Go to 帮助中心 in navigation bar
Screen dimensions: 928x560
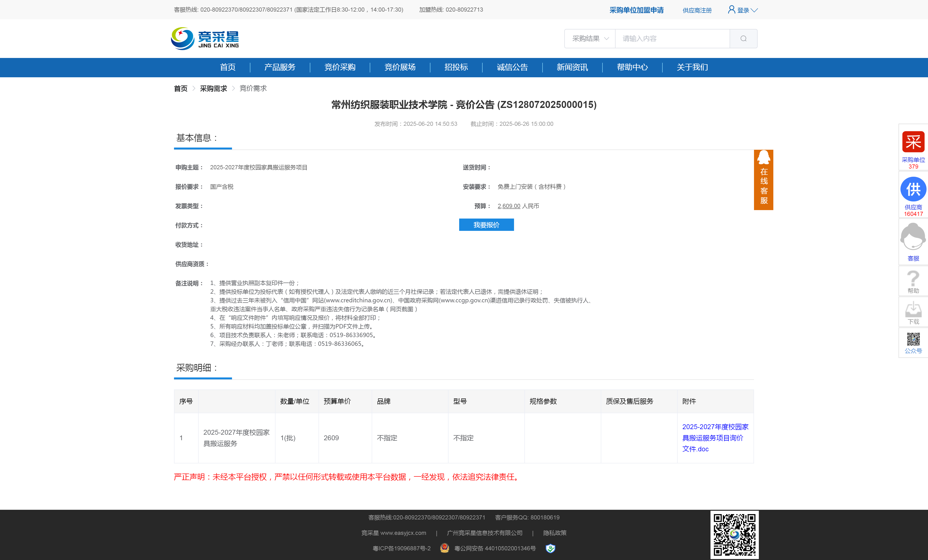632,67
